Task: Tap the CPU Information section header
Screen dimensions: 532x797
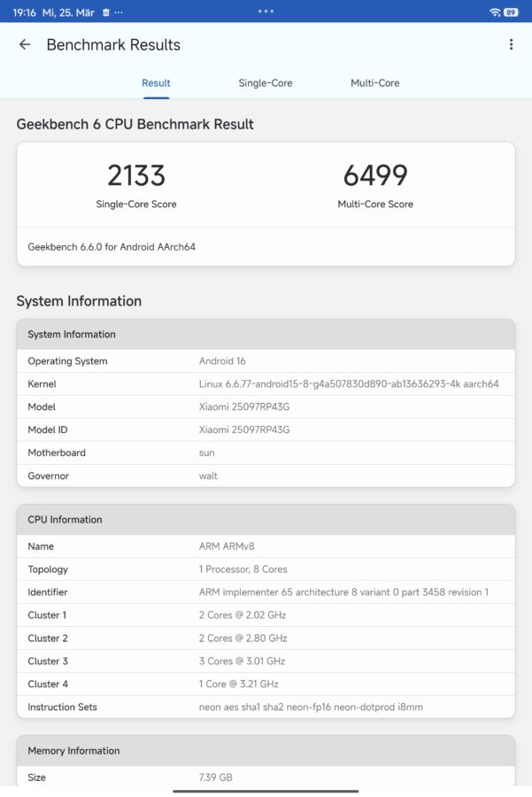Action: (266, 519)
